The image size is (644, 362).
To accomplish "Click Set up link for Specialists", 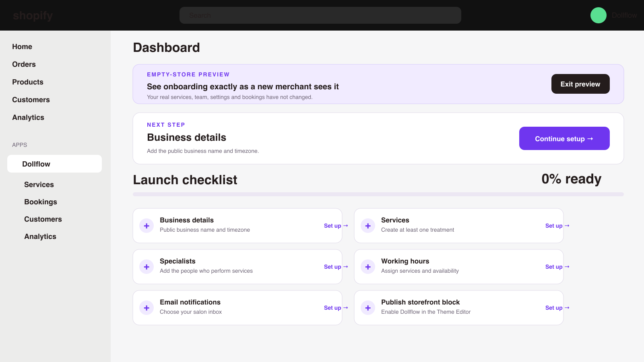I will 336,267.
